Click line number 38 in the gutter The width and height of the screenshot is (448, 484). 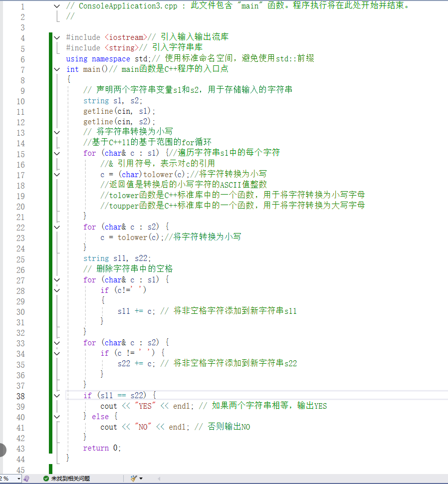[x=20, y=396]
